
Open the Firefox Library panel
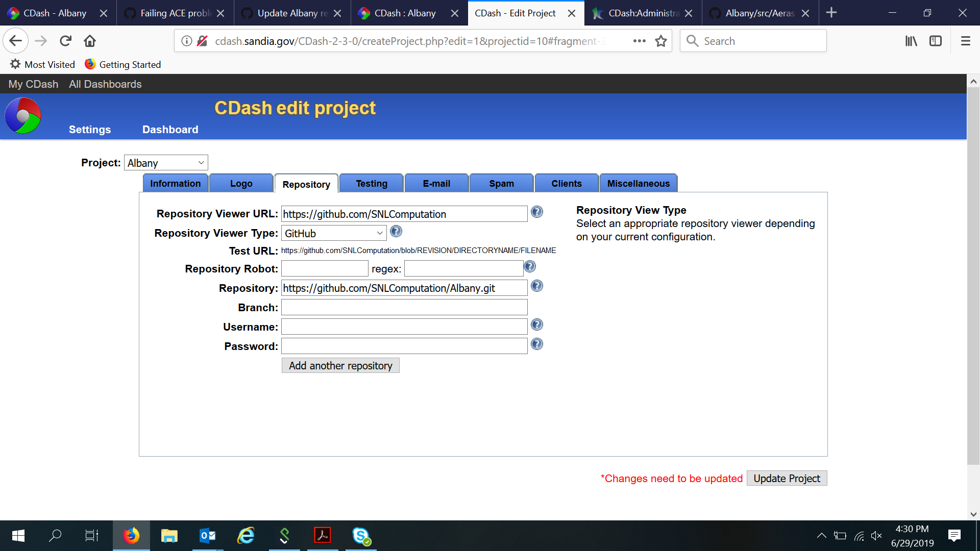pyautogui.click(x=911, y=41)
